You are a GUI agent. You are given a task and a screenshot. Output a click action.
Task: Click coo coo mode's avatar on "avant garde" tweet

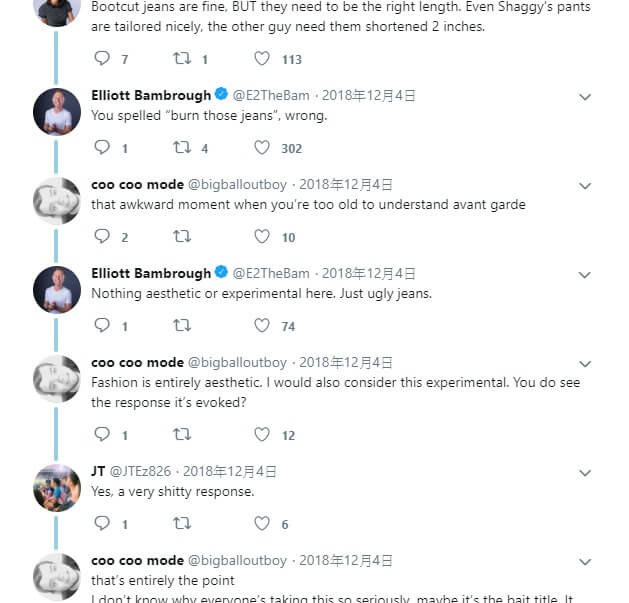point(57,201)
